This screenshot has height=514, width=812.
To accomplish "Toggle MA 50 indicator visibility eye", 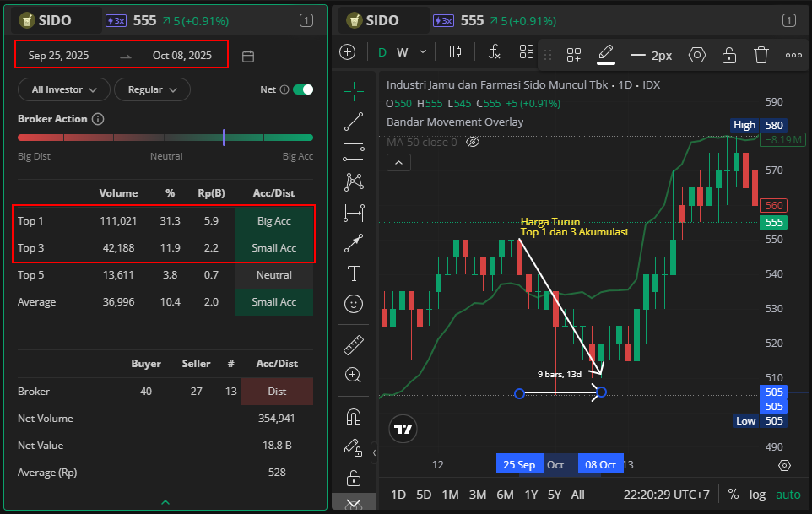I will [x=473, y=143].
